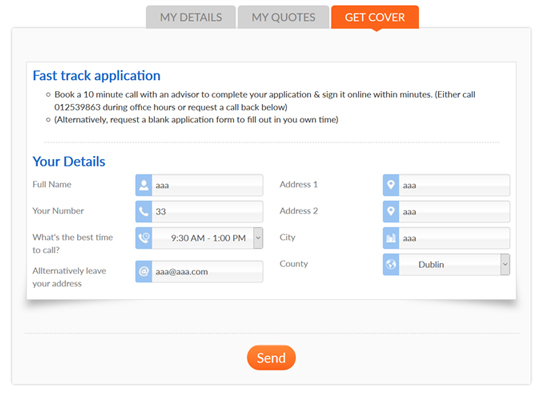The image size is (542, 398).
Task: Click the map pin icon for Address 2
Action: (391, 211)
